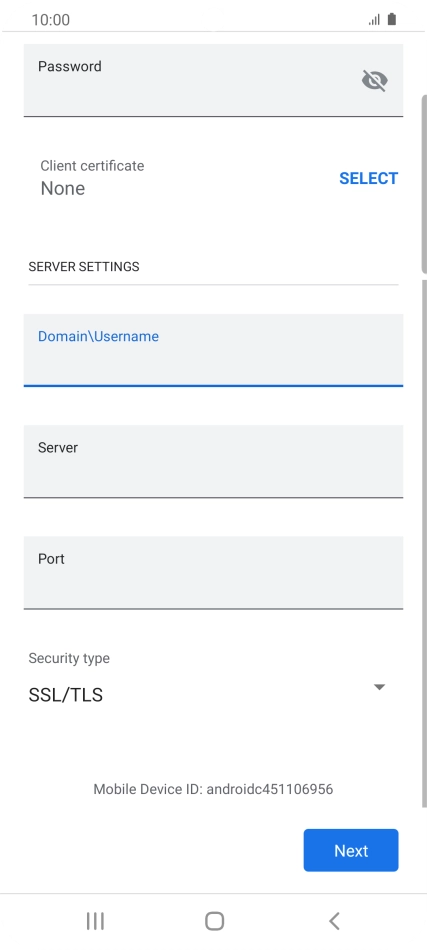Tap the Server input field
The width and height of the screenshot is (427, 950).
click(213, 461)
